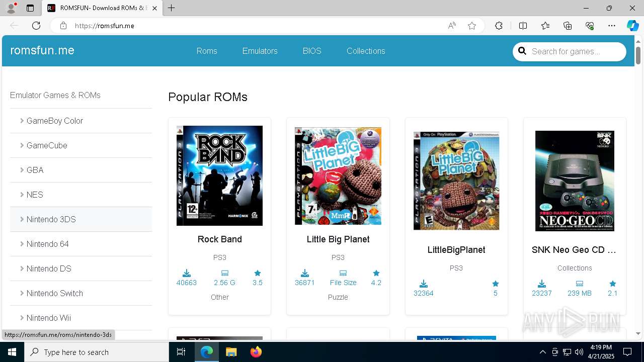Viewport: 644px width, 362px height.
Task: Open Settings and more ellipsis menu
Action: tap(612, 26)
